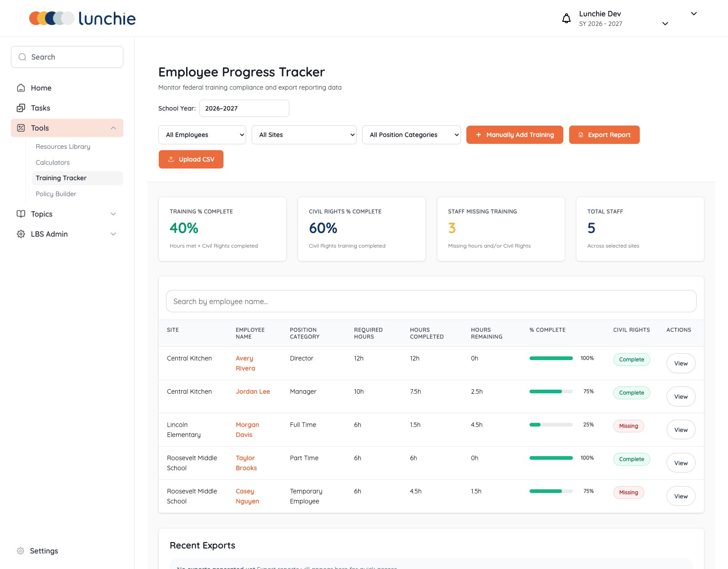
Task: Click Jordan Lee's 75% progress bar
Action: tap(551, 391)
